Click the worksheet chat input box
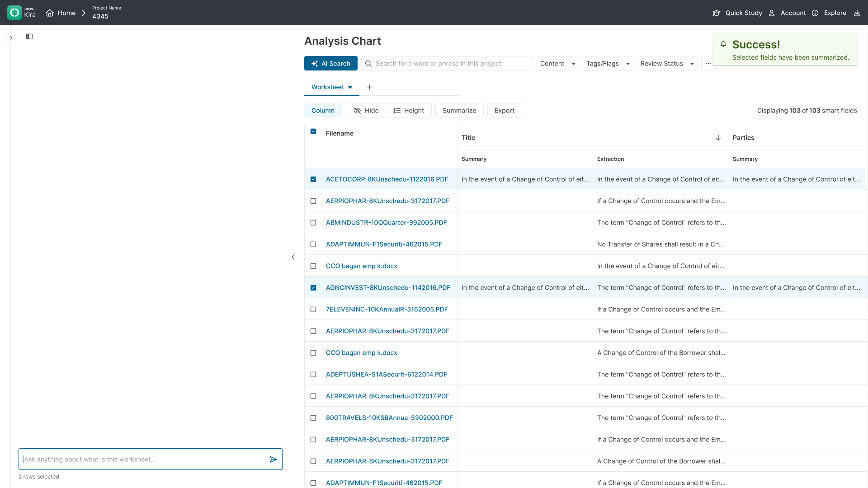868x488 pixels. (151, 459)
